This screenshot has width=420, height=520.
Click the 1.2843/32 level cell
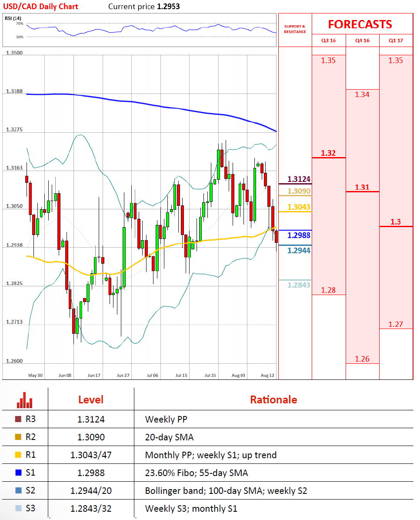[x=91, y=508]
